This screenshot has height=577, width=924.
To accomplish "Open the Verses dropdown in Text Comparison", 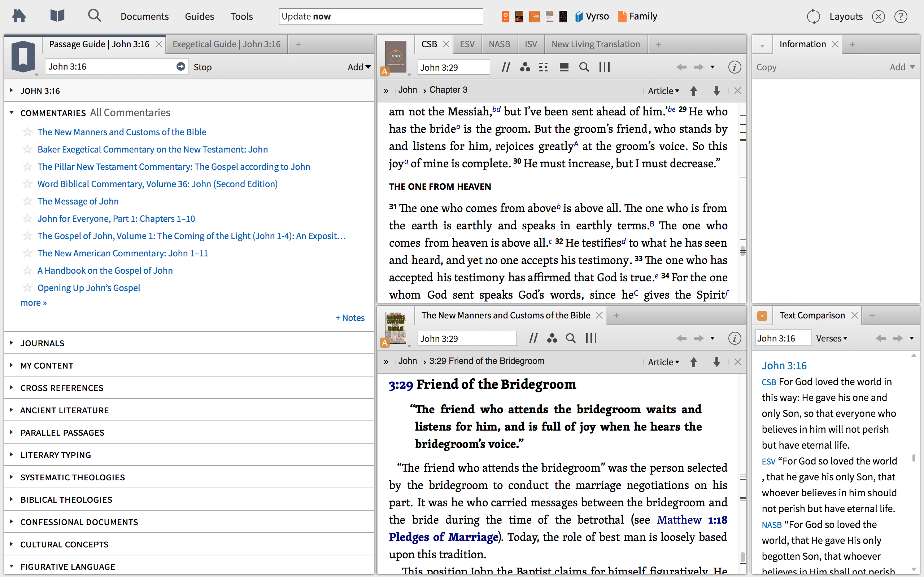I will tap(831, 339).
